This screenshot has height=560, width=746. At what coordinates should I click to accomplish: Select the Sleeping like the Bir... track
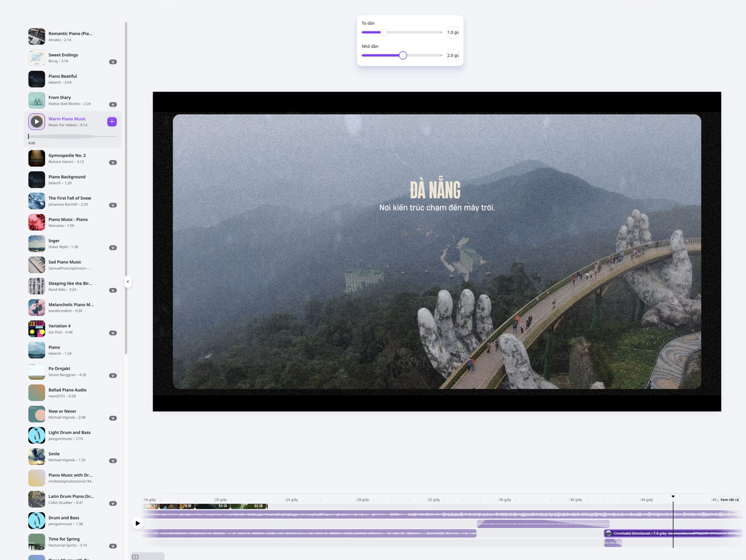tap(72, 286)
